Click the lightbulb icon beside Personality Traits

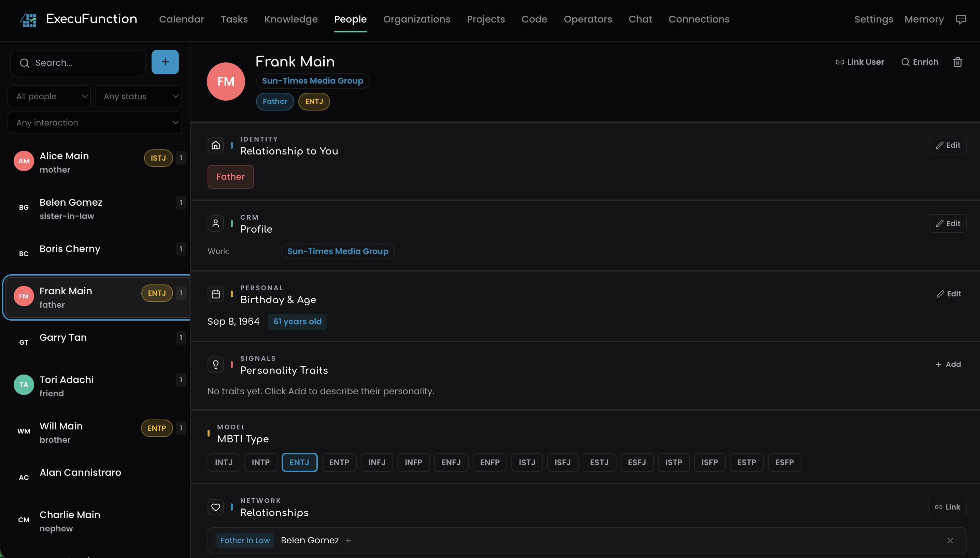point(215,365)
